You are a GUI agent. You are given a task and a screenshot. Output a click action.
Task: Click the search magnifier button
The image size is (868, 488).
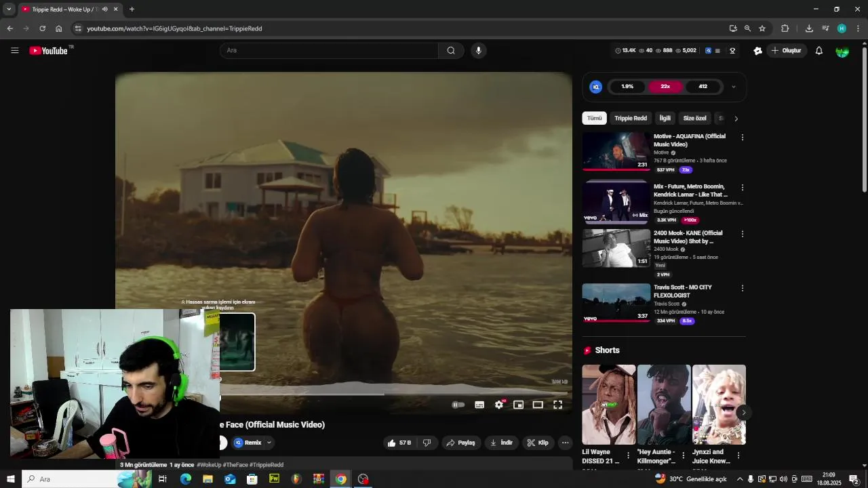click(x=451, y=51)
